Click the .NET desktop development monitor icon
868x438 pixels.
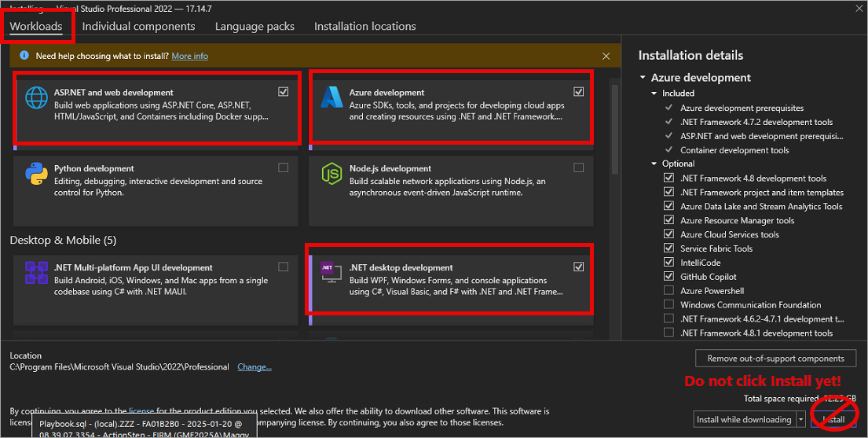[x=331, y=272]
